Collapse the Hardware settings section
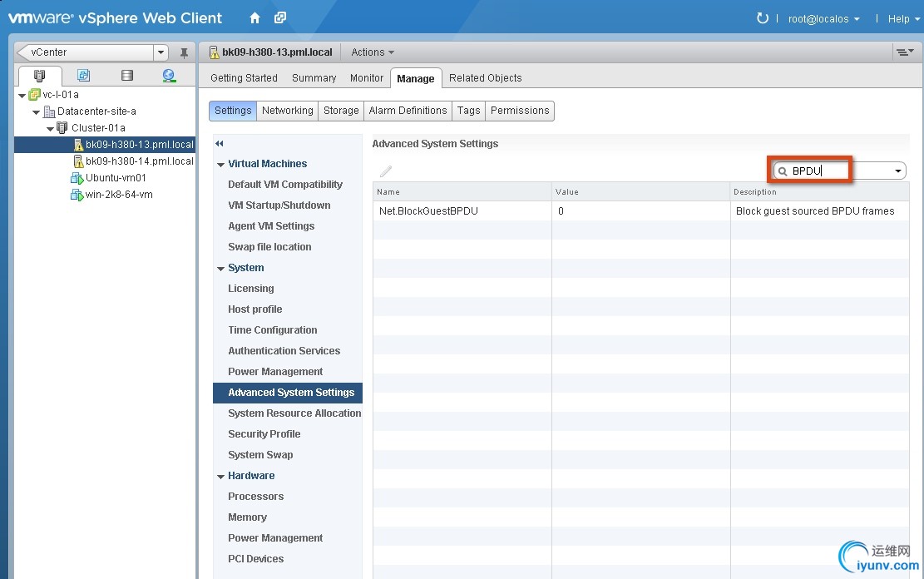Image resolution: width=924 pixels, height=579 pixels. pyautogui.click(x=221, y=477)
